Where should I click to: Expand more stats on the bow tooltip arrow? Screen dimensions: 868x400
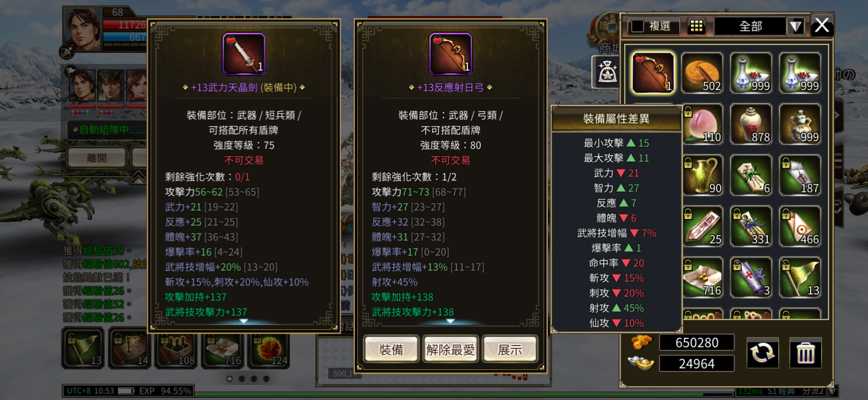pyautogui.click(x=450, y=321)
